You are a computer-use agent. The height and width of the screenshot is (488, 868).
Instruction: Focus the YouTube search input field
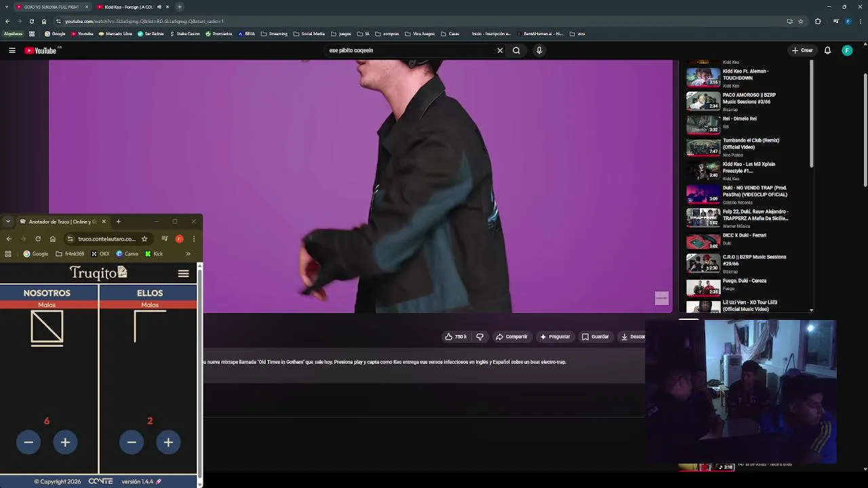click(410, 50)
